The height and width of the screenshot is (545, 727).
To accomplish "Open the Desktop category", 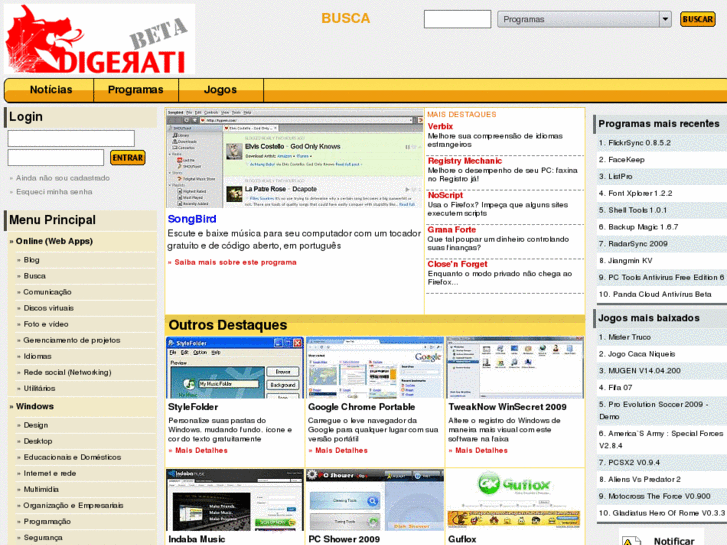I will (x=38, y=441).
